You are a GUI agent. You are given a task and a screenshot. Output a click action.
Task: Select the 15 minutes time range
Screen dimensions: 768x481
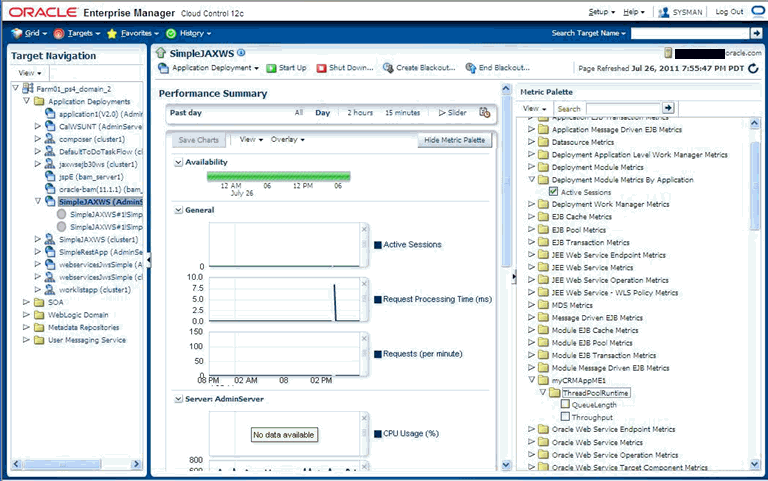[402, 113]
